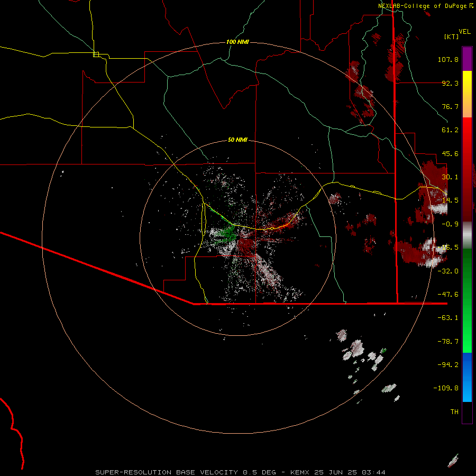Click the blue segment of velocity color bar
476x476 pixels.
(467, 377)
